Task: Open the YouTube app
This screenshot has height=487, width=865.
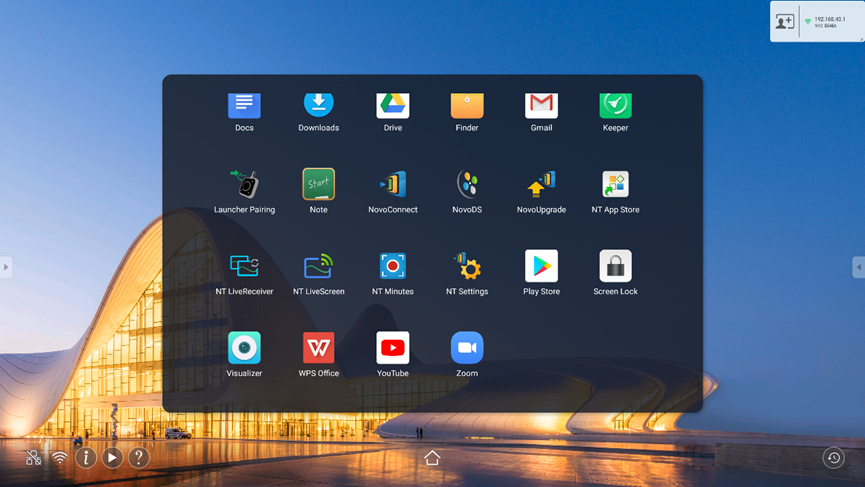Action: point(393,347)
